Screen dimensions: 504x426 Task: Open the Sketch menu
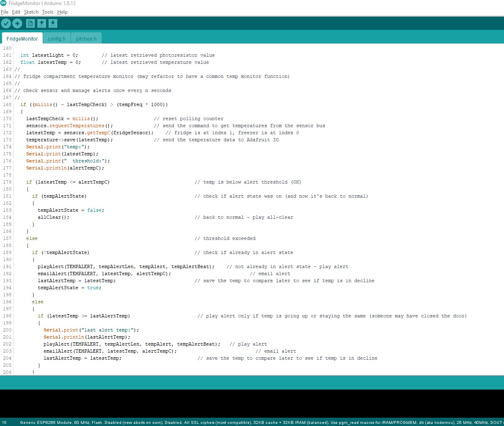click(x=31, y=12)
